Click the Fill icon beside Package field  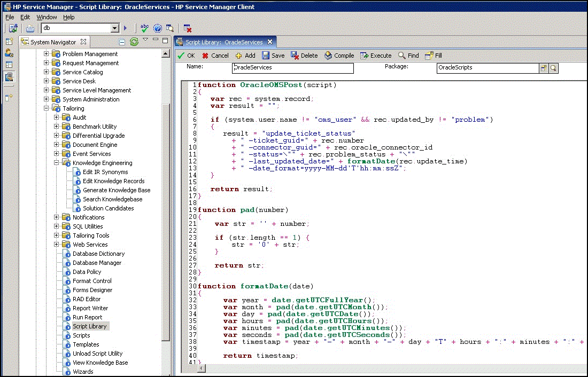(544, 68)
